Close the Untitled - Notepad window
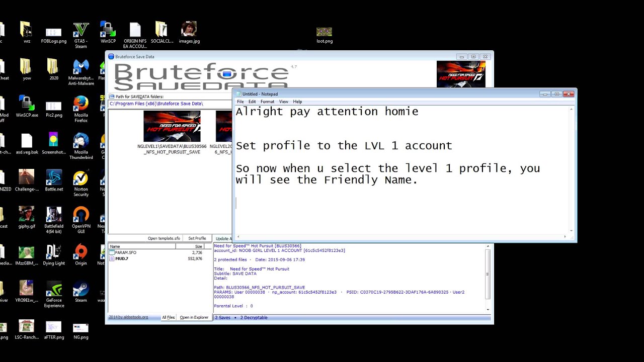644x362 pixels. [569, 94]
